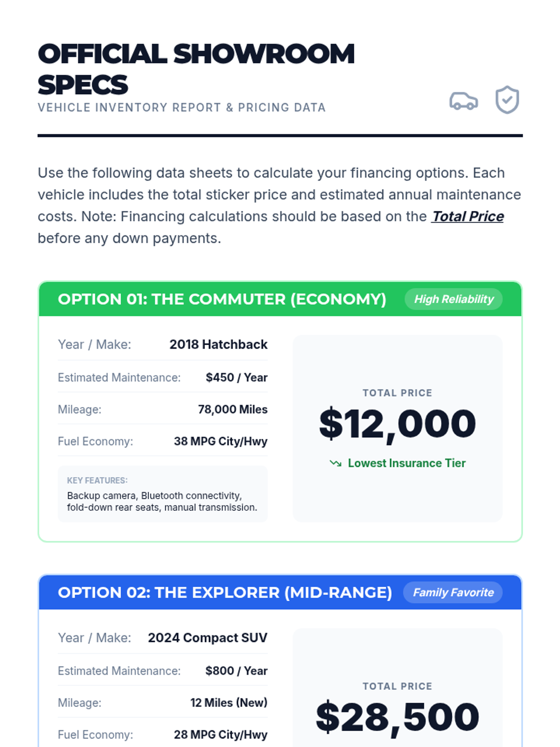The width and height of the screenshot is (560, 747).
Task: Open the underlined Total Price link
Action: coord(467,216)
